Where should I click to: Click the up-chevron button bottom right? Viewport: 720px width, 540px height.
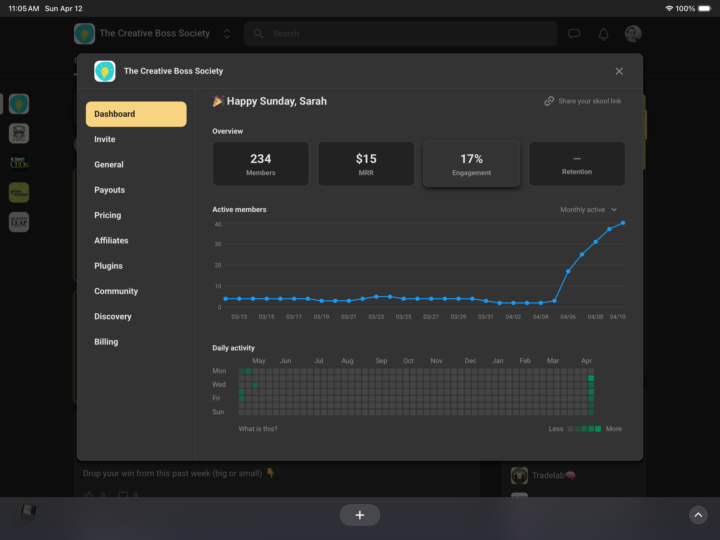pyautogui.click(x=698, y=515)
